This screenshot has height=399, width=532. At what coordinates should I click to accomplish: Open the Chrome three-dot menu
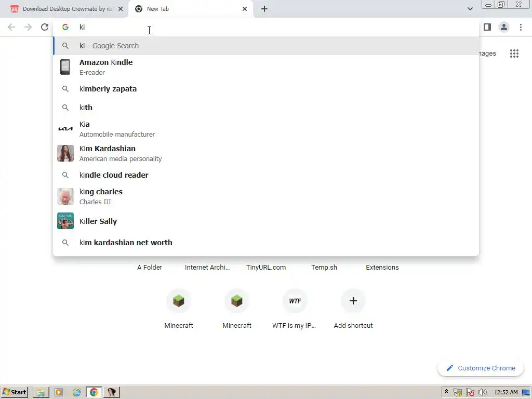[x=521, y=27]
